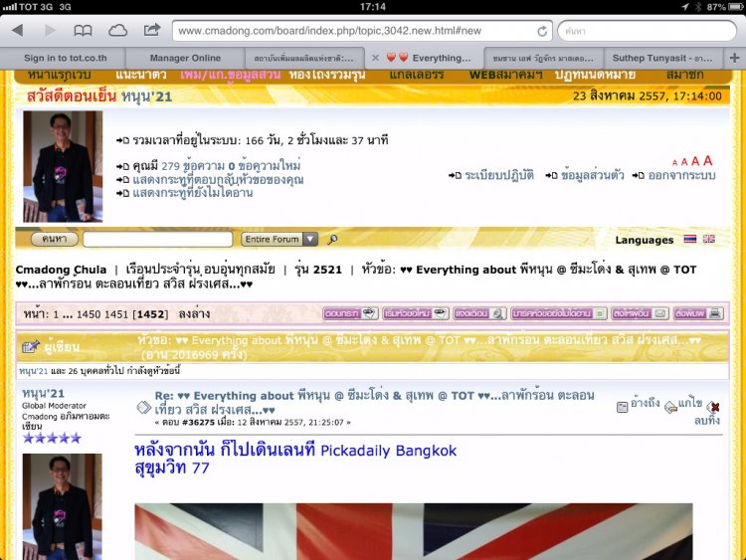This screenshot has height=560, width=746.
Task: Click the ลบทิ้ง red X delete icon
Action: pyautogui.click(x=712, y=407)
